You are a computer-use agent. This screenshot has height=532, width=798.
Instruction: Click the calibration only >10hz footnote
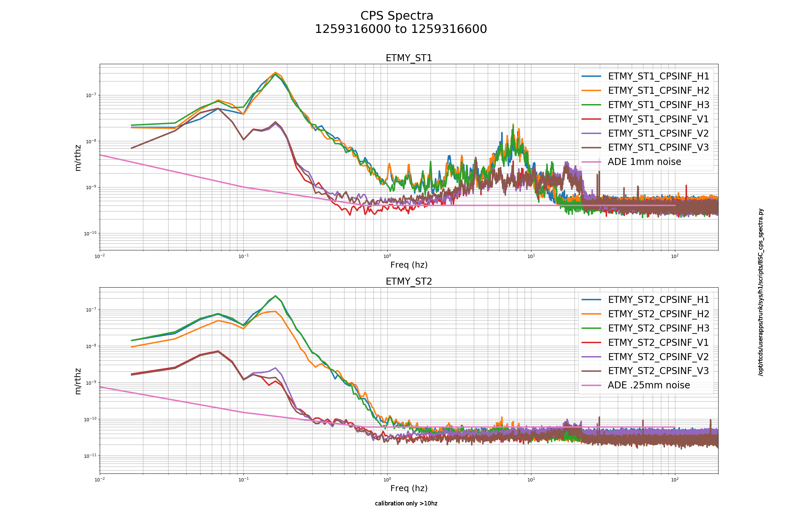(406, 503)
